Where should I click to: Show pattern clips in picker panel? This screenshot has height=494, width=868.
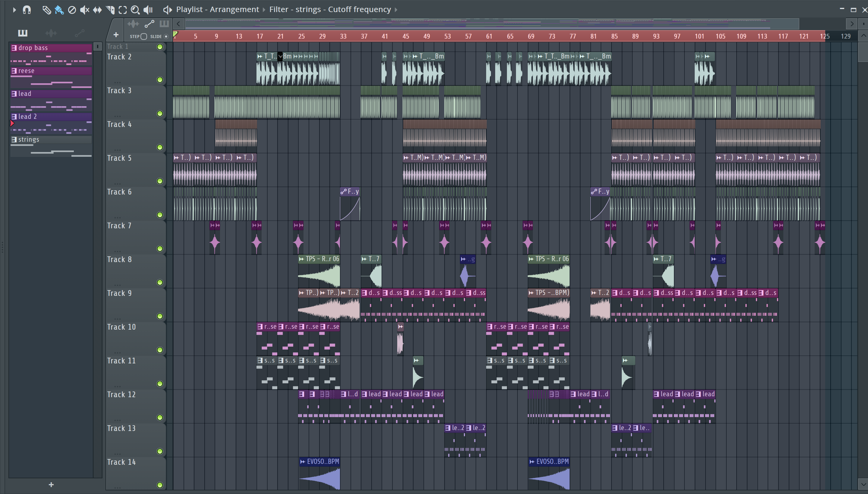click(23, 33)
